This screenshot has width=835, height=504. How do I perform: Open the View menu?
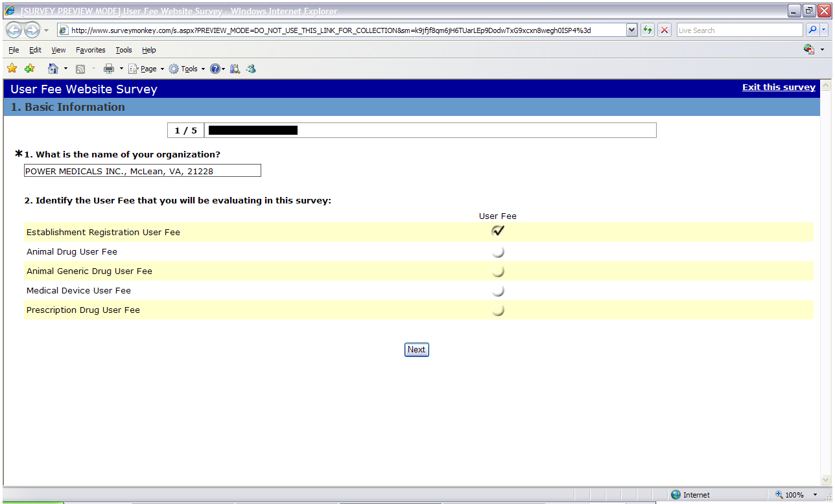tap(58, 50)
